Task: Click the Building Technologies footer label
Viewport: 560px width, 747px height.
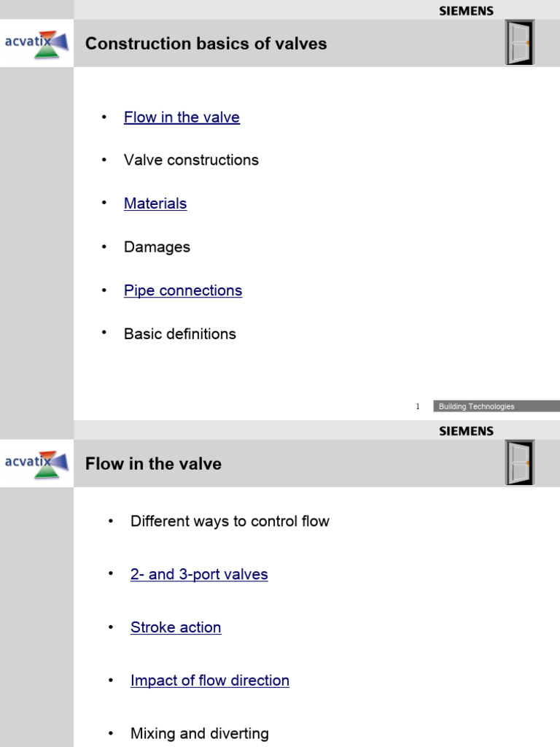Action: [476, 406]
